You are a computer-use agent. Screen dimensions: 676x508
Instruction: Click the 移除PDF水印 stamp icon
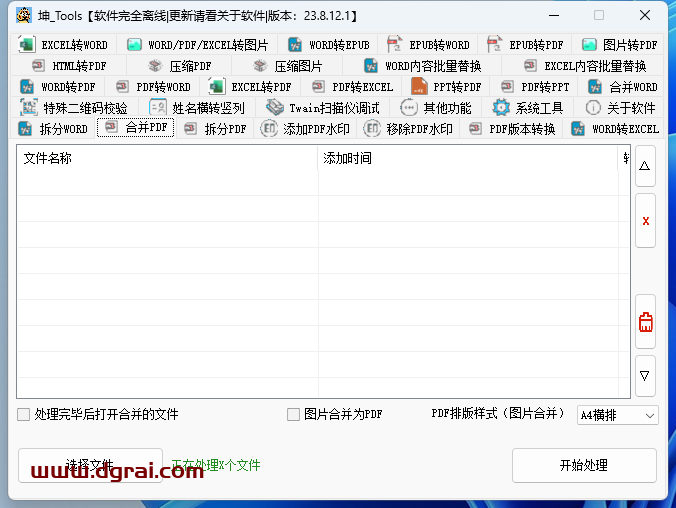pos(372,129)
